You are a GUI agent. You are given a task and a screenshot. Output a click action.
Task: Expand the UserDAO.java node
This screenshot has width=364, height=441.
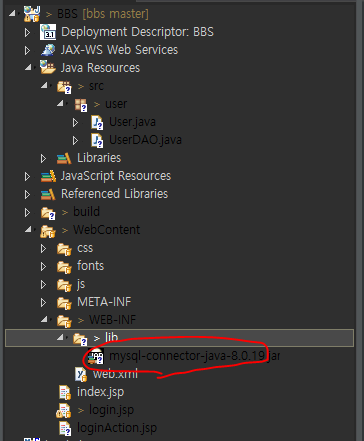tap(76, 141)
